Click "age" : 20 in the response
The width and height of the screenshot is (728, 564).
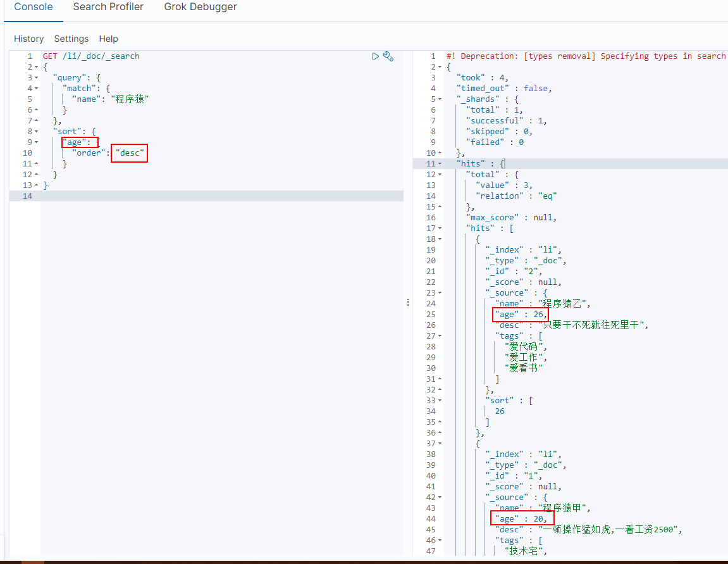pyautogui.click(x=521, y=519)
